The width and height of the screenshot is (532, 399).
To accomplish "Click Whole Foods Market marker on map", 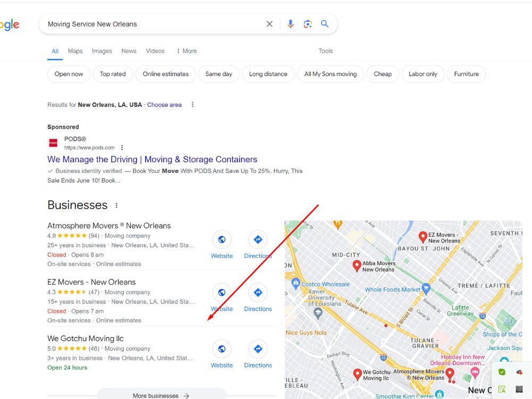I will [426, 289].
